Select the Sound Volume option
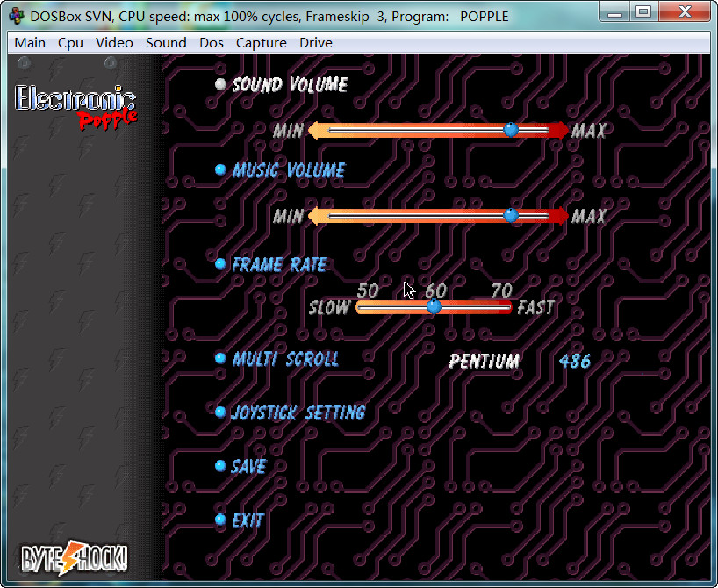 (291, 85)
